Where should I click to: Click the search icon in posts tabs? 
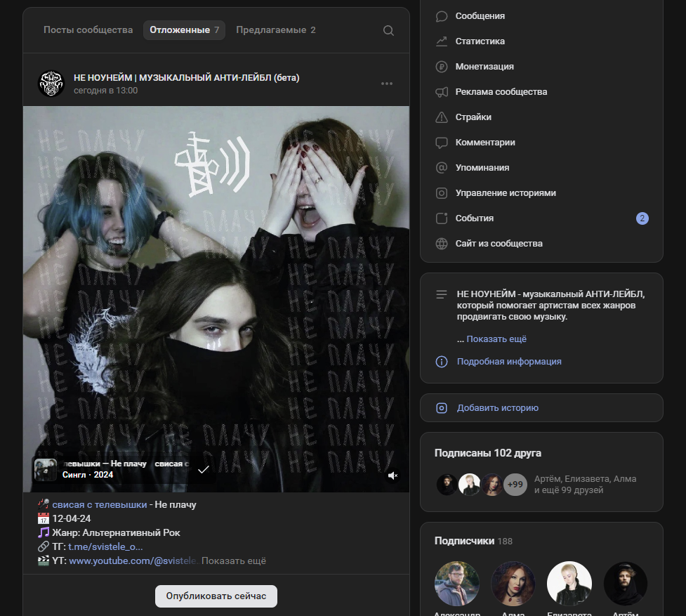pyautogui.click(x=388, y=30)
